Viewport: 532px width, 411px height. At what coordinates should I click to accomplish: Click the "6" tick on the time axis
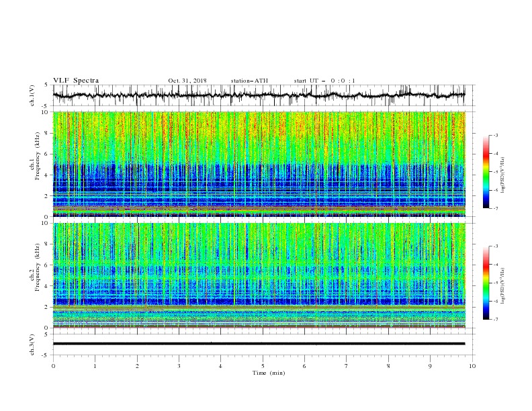click(x=304, y=366)
